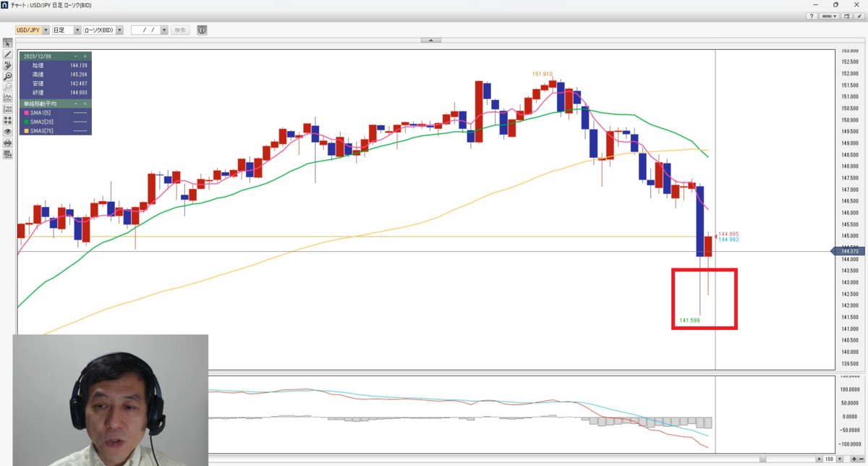868x466 pixels.
Task: Click the 安値 142.487 row
Action: point(56,83)
